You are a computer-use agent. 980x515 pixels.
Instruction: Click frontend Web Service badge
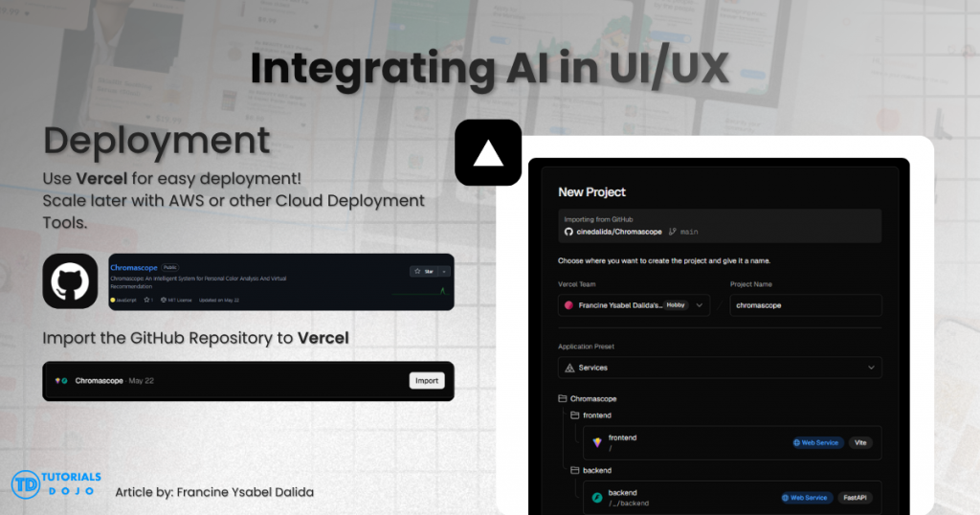tap(816, 442)
